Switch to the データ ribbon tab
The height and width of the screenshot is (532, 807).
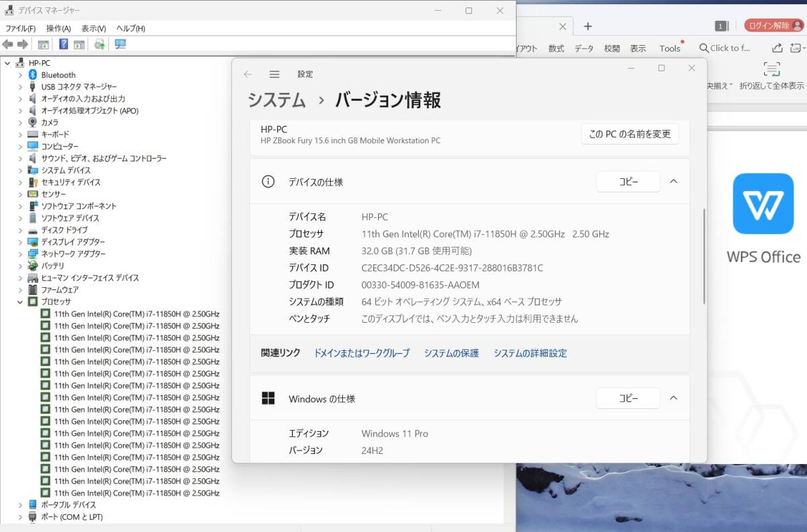(583, 48)
